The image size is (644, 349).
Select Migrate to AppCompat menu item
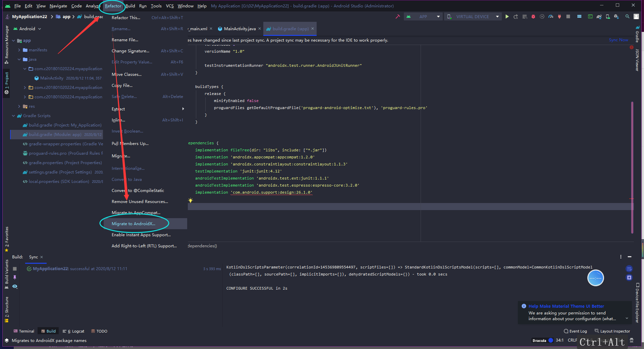click(145, 213)
